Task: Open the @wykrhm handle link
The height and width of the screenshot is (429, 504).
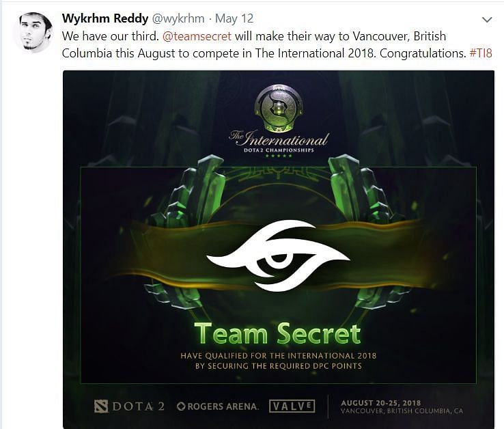Action: click(178, 18)
